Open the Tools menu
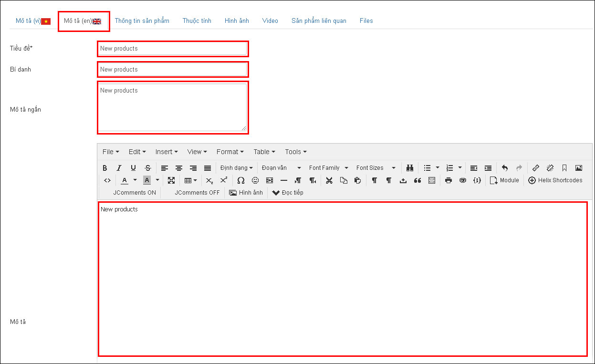Screen dimensions: 595x364 tap(296, 152)
